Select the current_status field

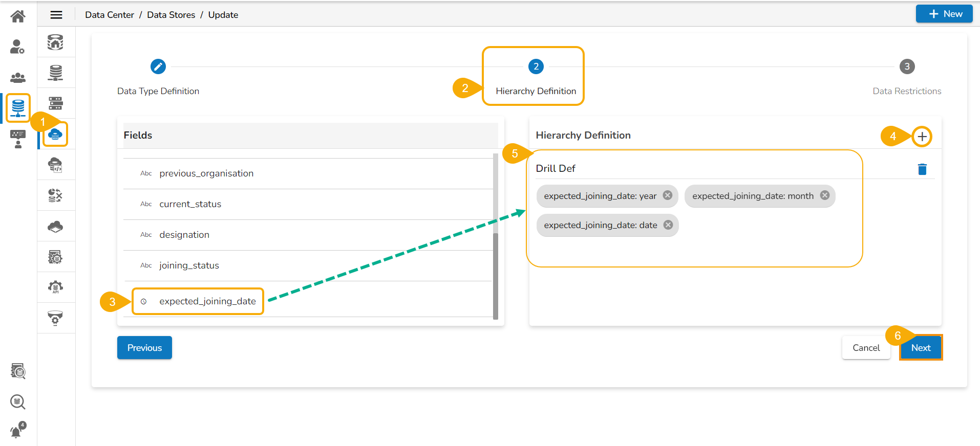pyautogui.click(x=308, y=204)
